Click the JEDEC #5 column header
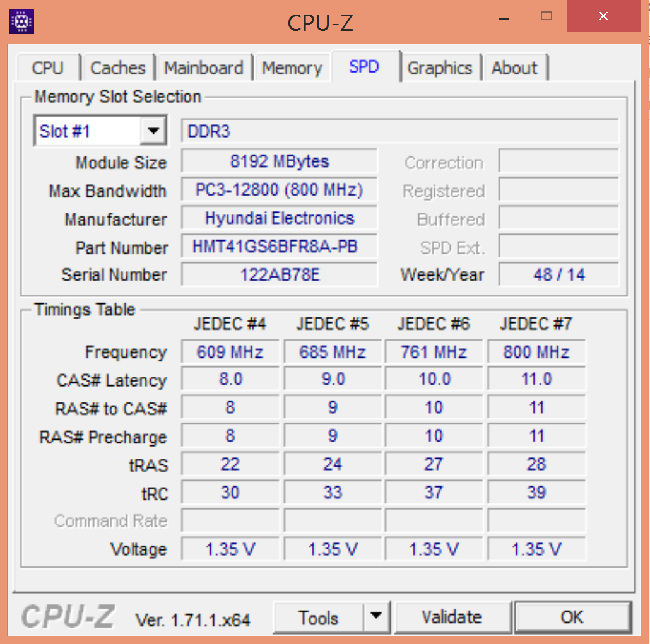650x644 pixels. (333, 324)
